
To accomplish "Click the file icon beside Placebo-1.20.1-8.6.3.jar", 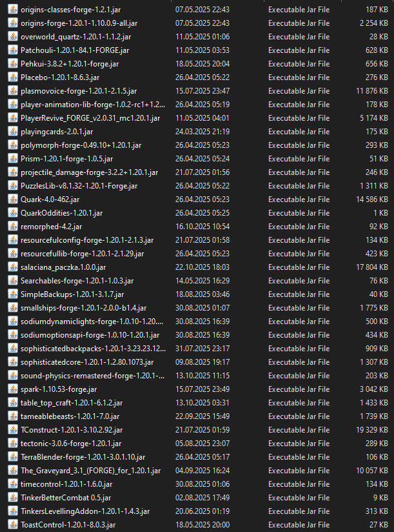I will click(12, 77).
